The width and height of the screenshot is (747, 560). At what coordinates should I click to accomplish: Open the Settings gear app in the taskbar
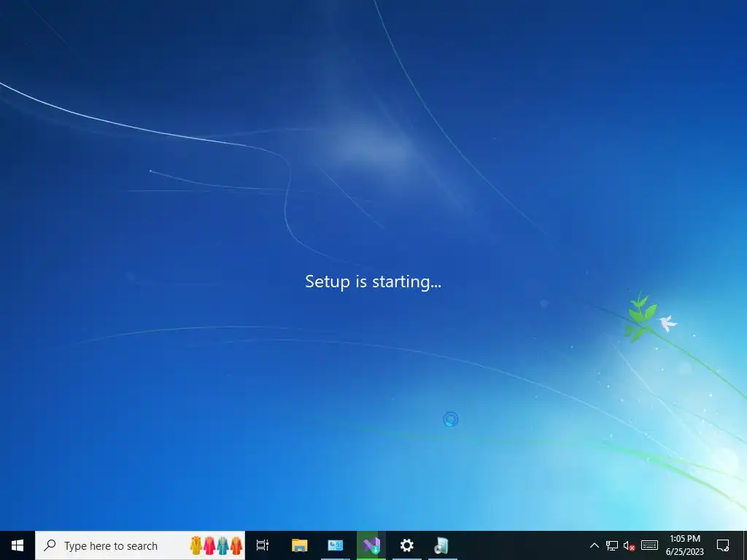point(407,545)
